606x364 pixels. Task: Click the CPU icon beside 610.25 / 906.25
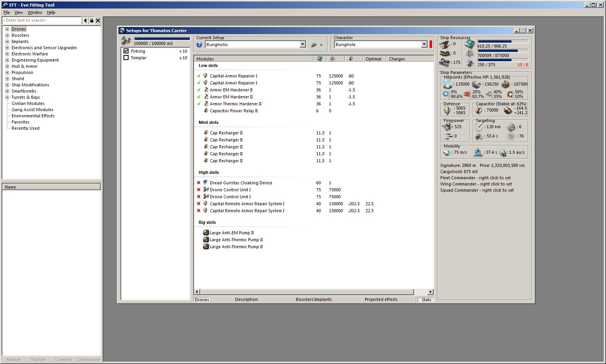(x=470, y=44)
